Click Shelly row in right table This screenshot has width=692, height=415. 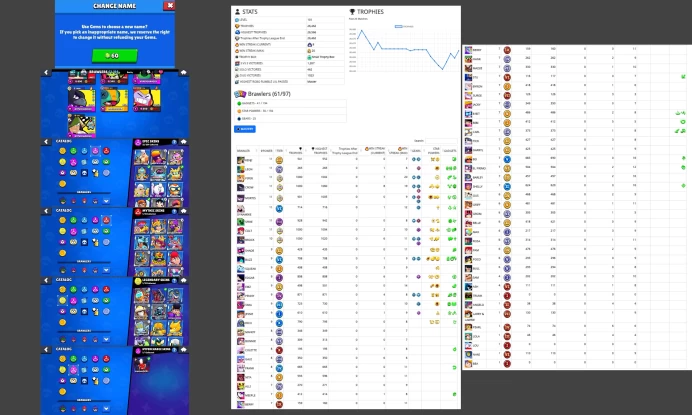tap(577, 186)
